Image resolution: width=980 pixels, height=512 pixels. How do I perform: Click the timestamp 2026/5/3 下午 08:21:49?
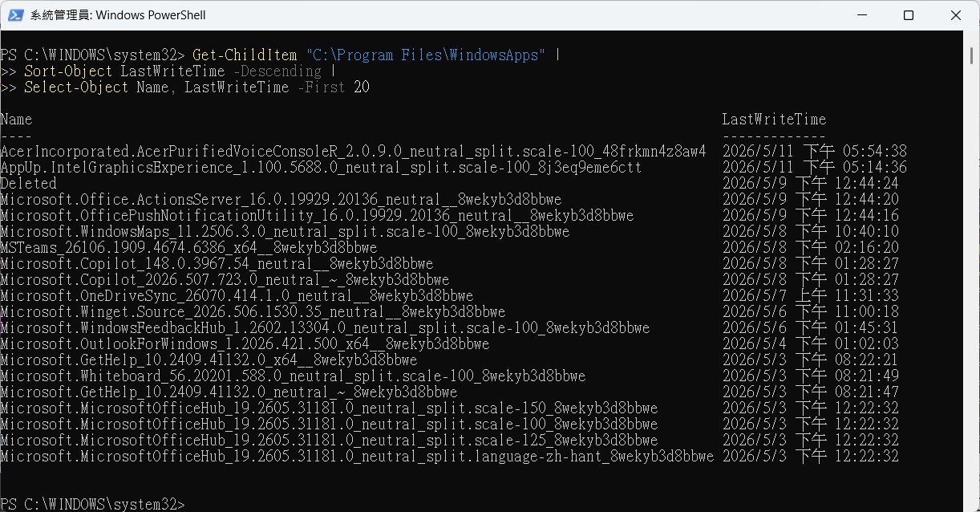811,376
